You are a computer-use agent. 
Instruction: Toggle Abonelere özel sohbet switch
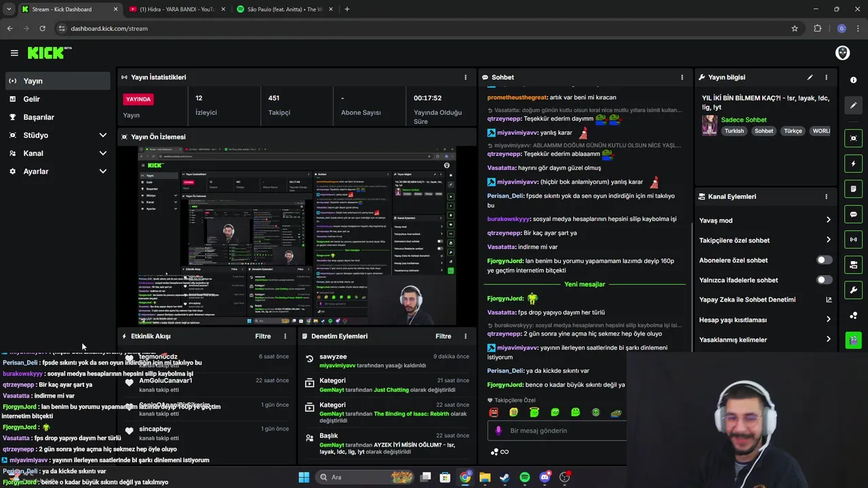(825, 260)
